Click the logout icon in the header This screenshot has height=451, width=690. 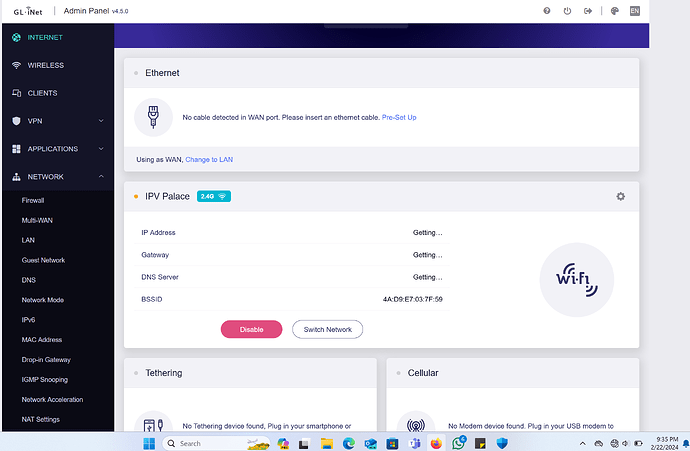coord(588,11)
